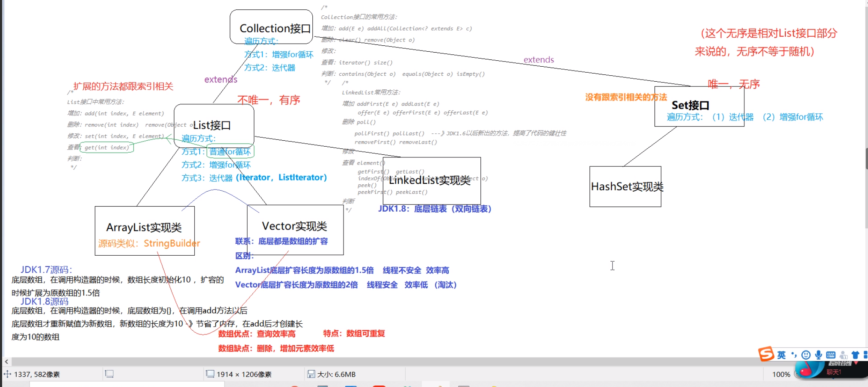Click the orange 没有跟索引相关的方法 text
The image size is (868, 387).
[626, 97]
